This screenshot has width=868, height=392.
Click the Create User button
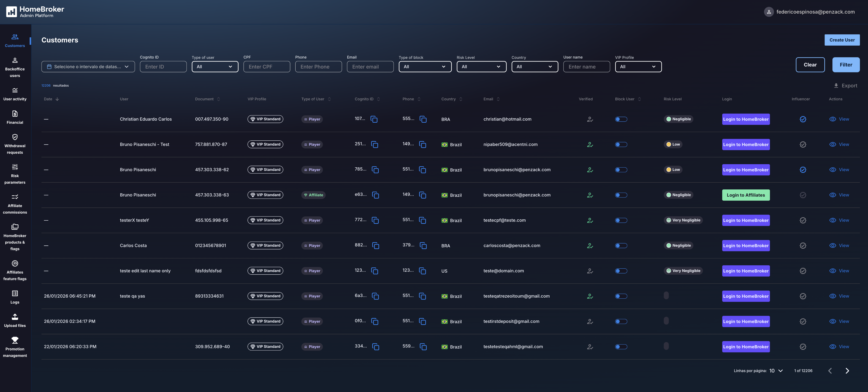point(842,40)
